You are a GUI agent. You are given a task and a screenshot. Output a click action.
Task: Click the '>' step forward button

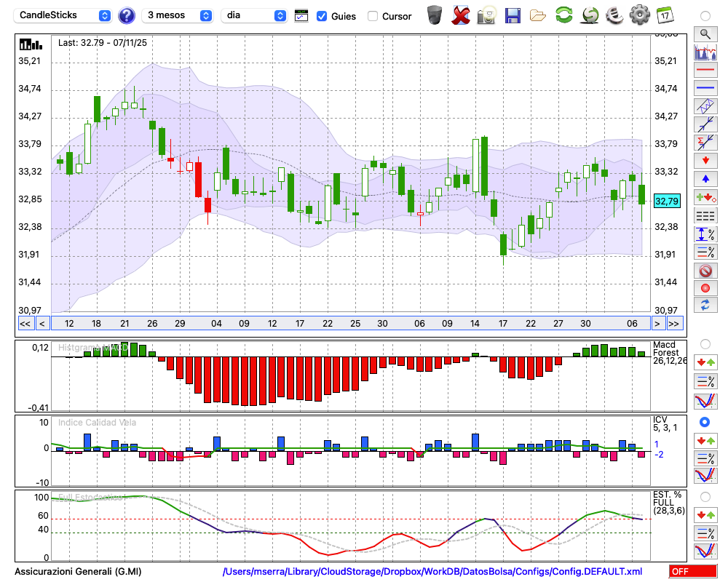657,324
